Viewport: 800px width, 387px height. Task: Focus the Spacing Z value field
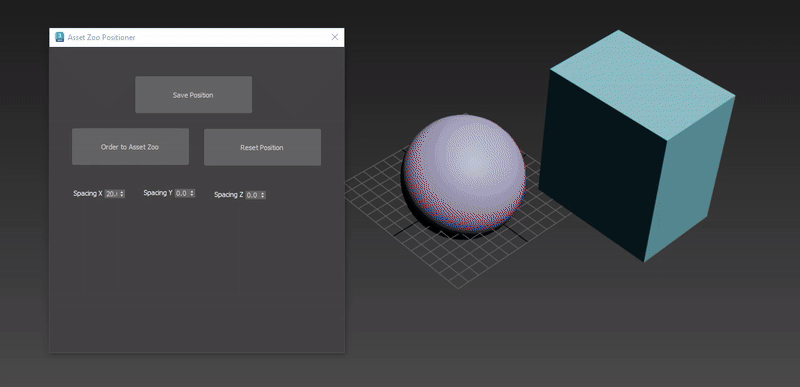[x=253, y=195]
